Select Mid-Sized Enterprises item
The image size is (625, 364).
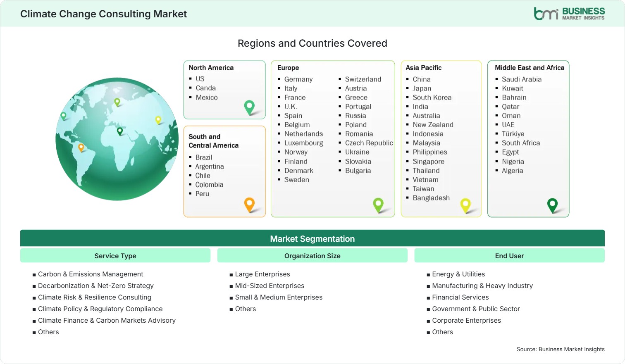270,285
